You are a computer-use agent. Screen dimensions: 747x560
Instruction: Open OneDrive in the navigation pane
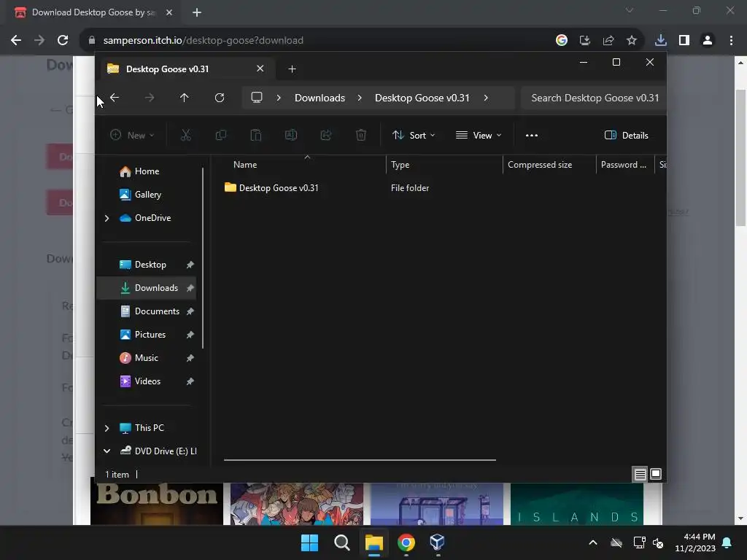coord(152,217)
